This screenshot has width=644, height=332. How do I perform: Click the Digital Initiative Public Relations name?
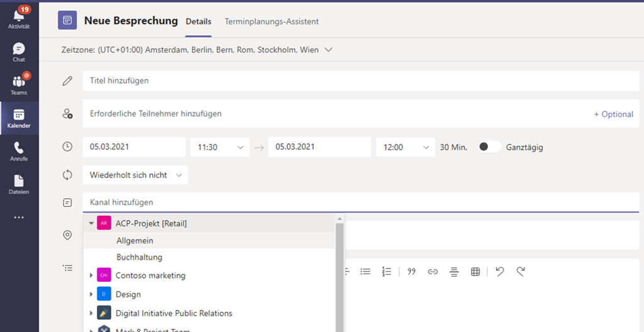click(174, 313)
